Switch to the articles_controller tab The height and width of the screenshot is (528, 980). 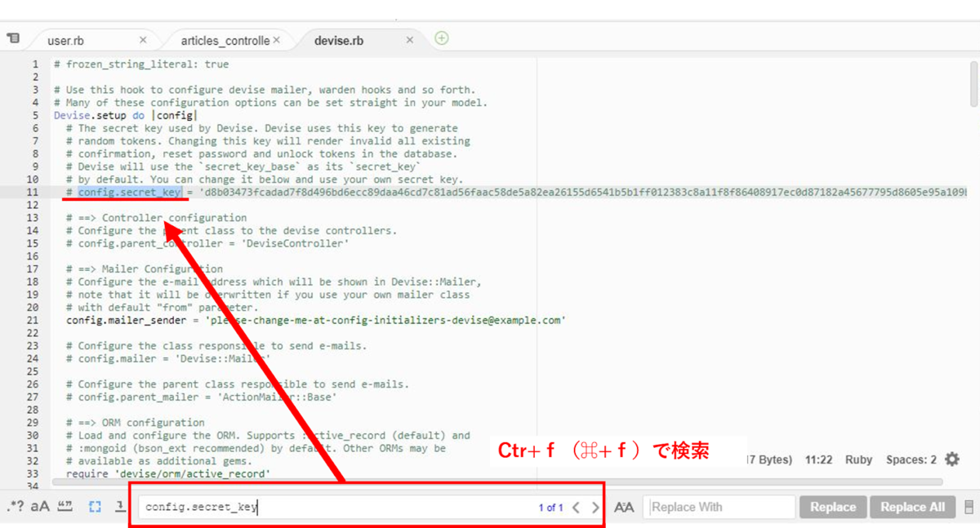coord(225,40)
